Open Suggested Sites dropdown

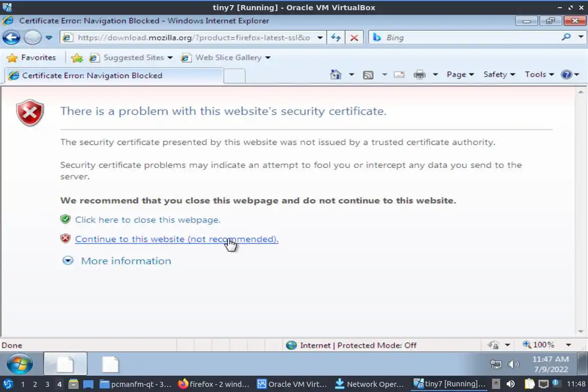131,57
